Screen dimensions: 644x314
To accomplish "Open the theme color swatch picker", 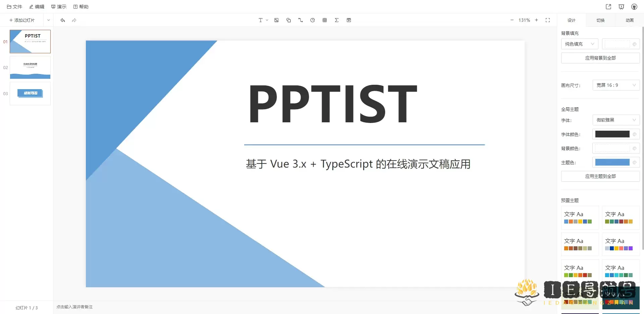I will [x=612, y=162].
